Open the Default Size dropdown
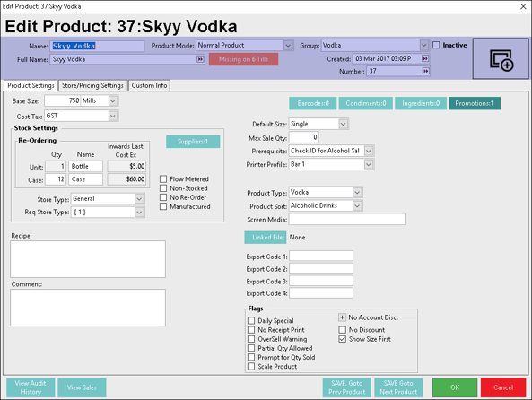 click(x=343, y=124)
